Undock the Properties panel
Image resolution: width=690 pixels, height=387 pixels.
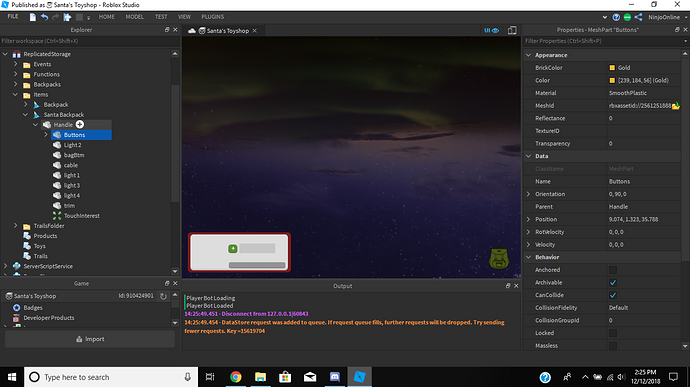click(x=677, y=29)
